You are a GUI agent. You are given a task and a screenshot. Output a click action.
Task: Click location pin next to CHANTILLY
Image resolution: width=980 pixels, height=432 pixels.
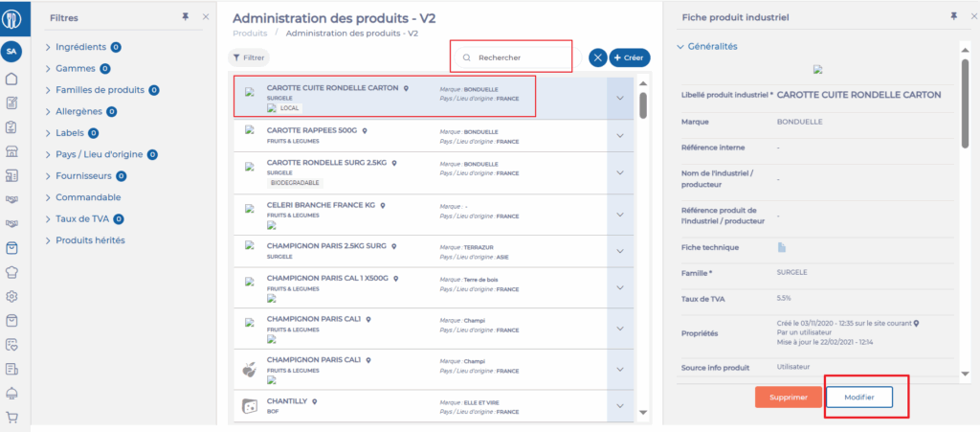315,401
